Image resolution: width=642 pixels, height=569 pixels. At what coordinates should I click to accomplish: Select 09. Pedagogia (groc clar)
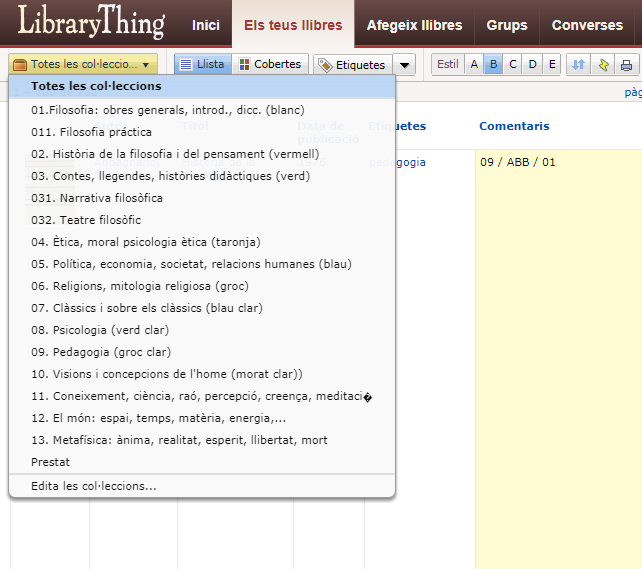202,352
